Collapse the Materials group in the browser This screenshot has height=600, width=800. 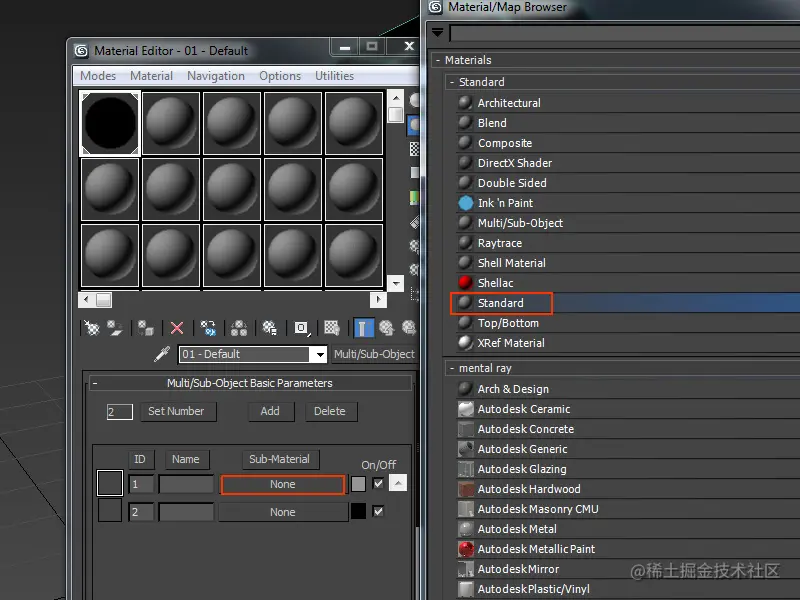click(437, 60)
